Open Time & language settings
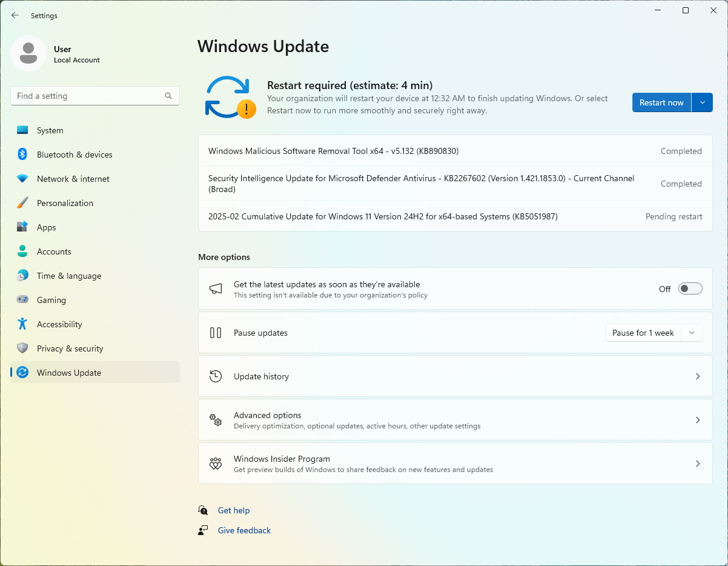 [95, 276]
